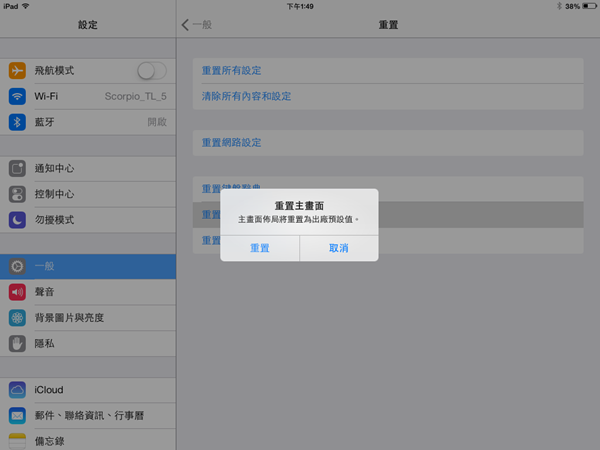The width and height of the screenshot is (600, 450).
Task: Tap the Bluetooth status bar icon
Action: pyautogui.click(x=559, y=6)
